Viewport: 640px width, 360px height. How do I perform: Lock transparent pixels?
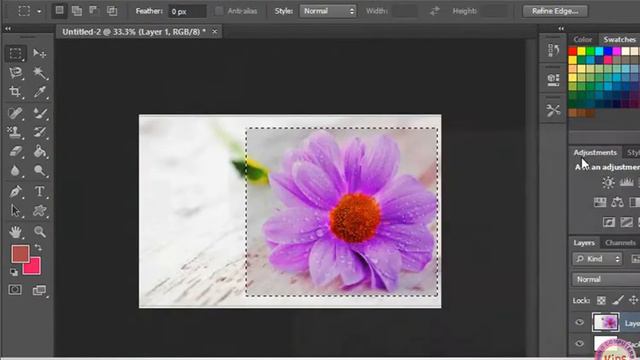(x=601, y=301)
